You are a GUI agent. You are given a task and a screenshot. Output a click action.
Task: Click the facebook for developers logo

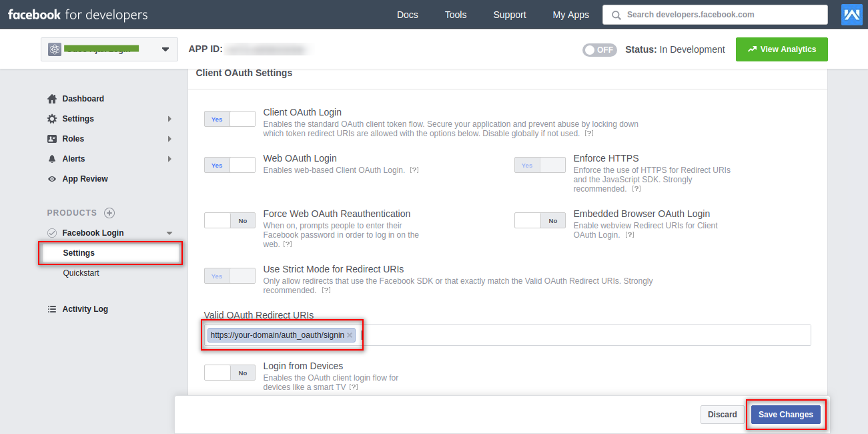click(78, 15)
